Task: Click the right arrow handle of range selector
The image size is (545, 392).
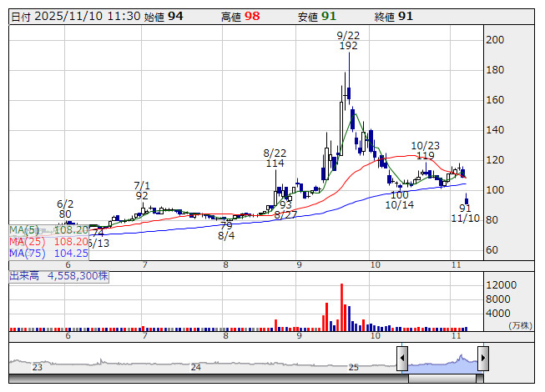Action: [482, 359]
